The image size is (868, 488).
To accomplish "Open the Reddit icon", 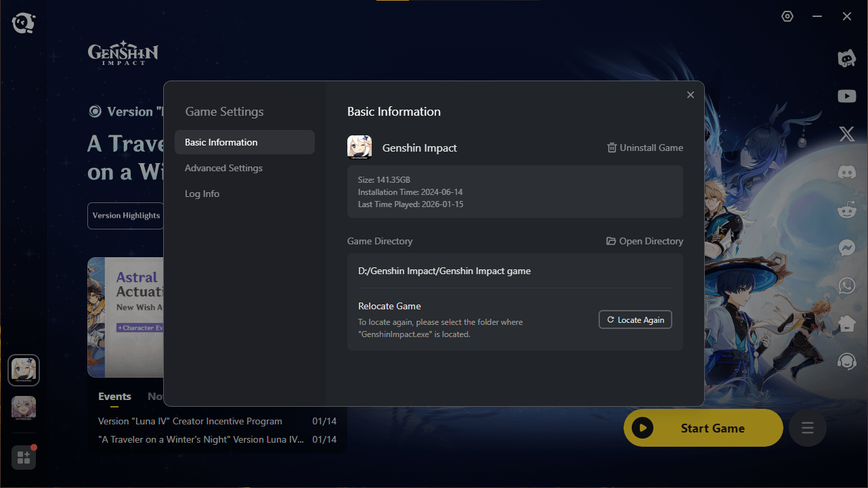I will [x=846, y=210].
